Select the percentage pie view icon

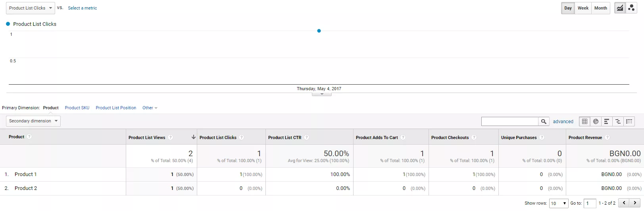(x=596, y=122)
